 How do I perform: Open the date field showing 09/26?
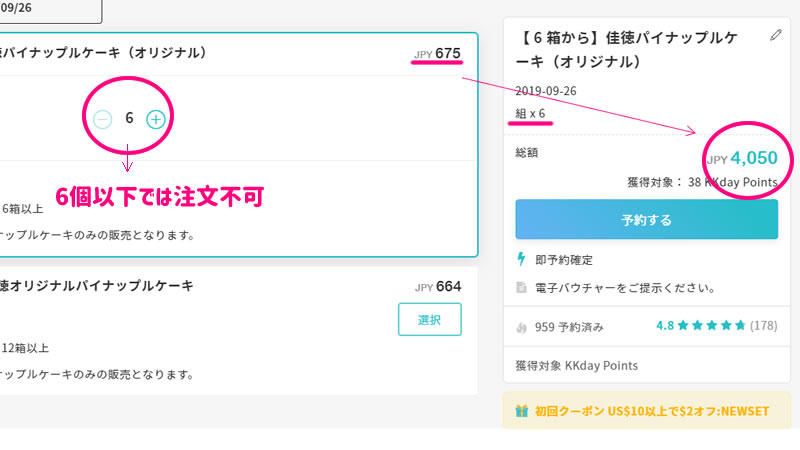click(50, 10)
